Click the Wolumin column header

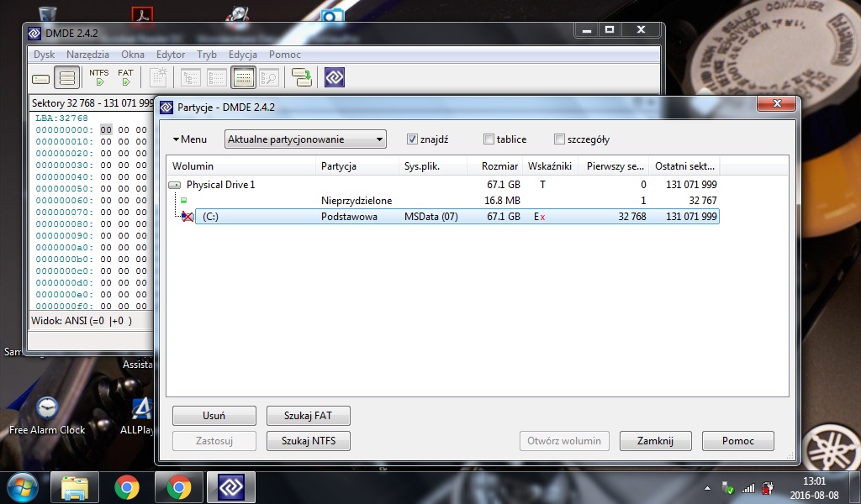click(241, 166)
